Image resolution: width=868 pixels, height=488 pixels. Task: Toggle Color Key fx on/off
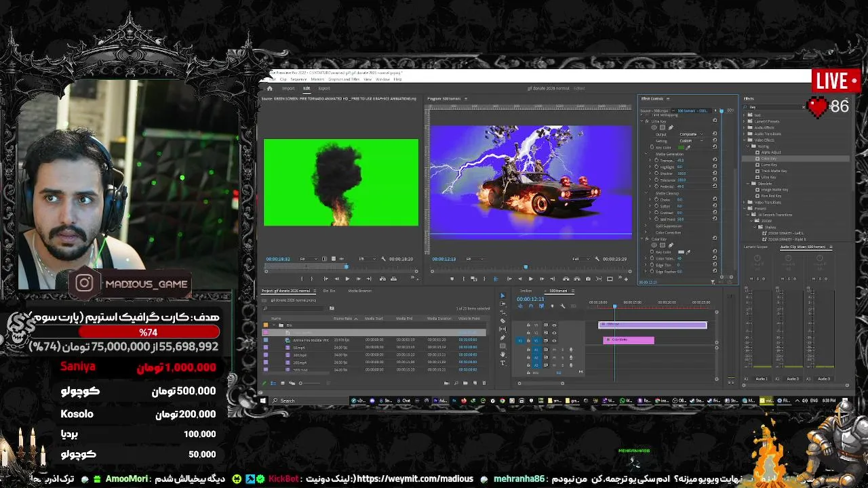coord(648,239)
